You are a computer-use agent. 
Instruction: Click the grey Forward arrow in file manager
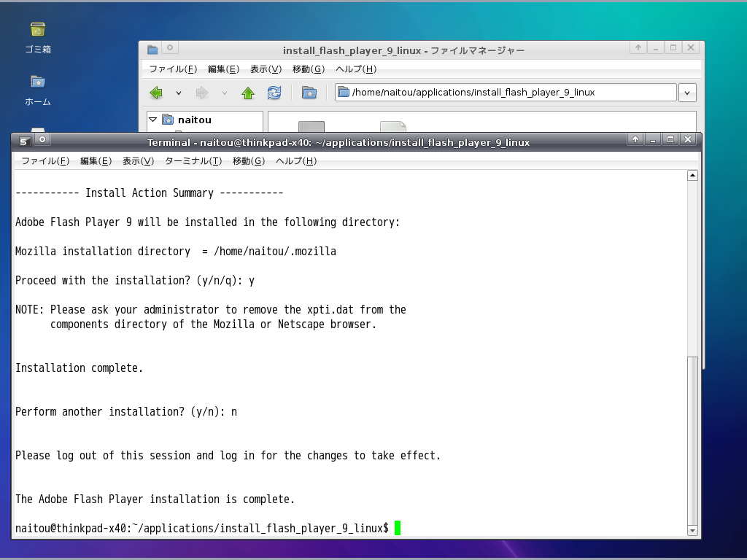click(202, 93)
